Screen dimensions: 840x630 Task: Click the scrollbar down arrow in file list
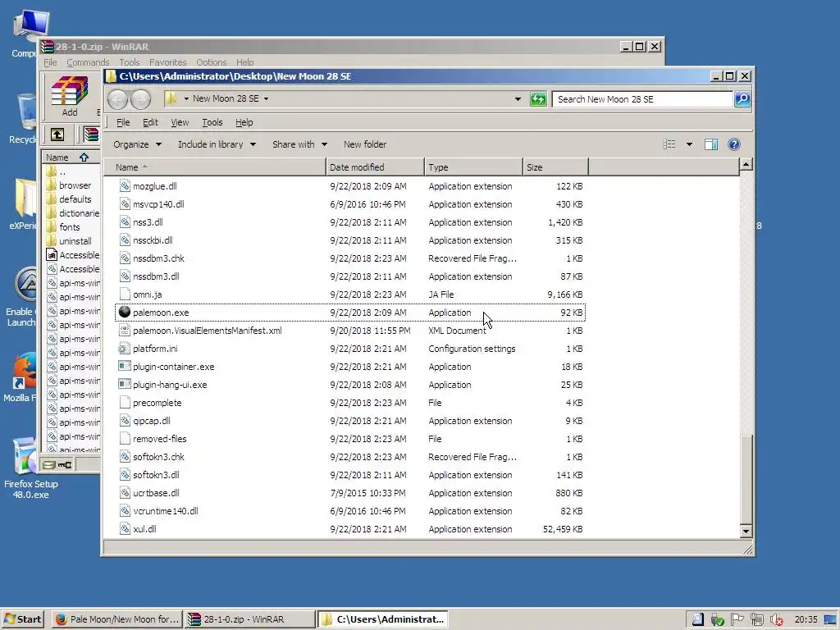point(746,532)
